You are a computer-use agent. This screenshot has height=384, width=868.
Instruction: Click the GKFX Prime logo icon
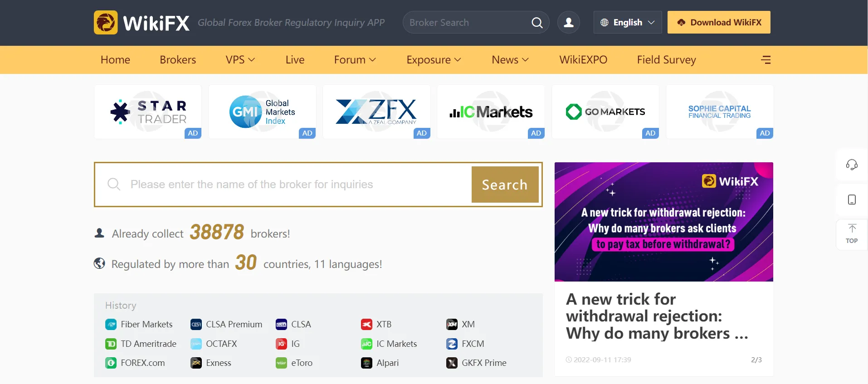coord(452,363)
